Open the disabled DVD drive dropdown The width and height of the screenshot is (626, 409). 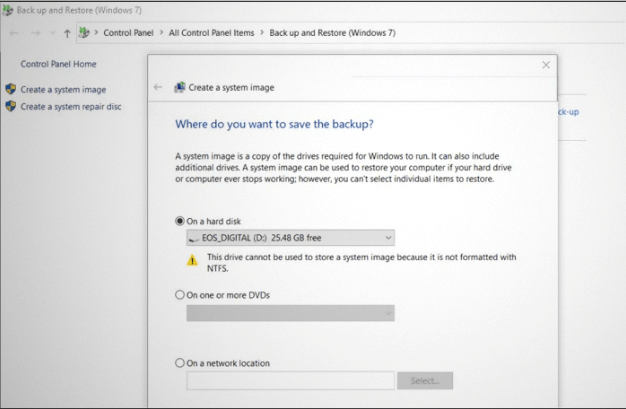point(290,313)
